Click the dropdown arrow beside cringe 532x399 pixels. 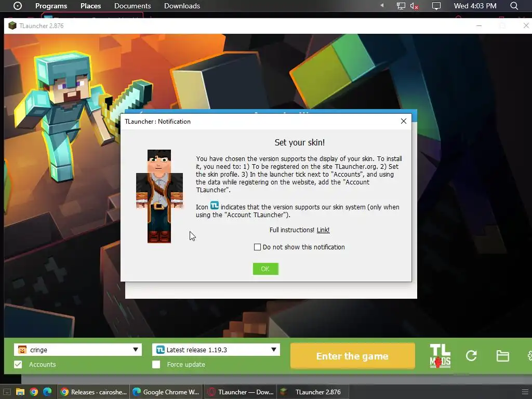coord(136,350)
